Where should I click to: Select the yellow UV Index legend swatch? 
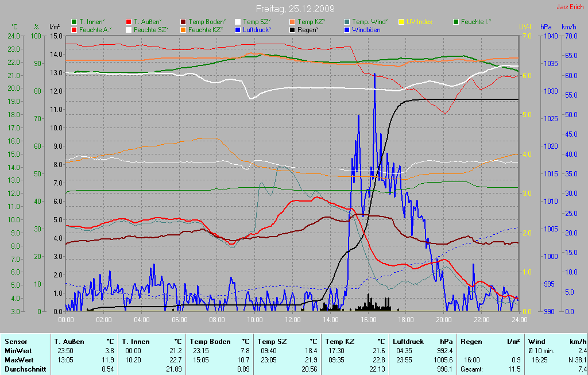401,22
